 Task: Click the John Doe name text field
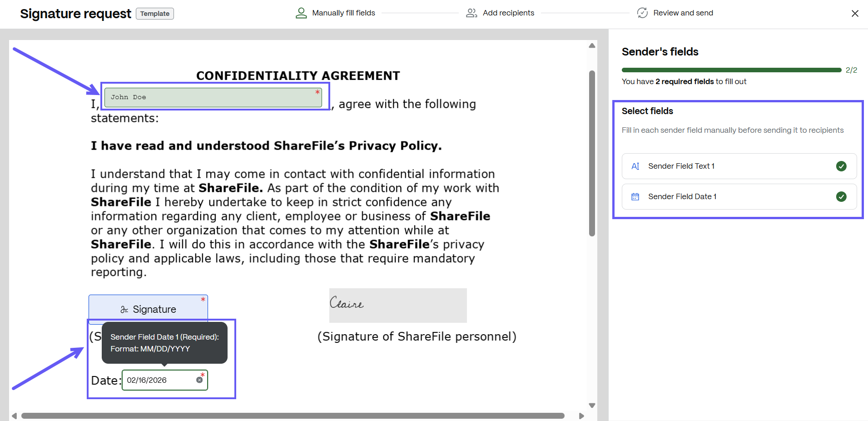coord(213,98)
